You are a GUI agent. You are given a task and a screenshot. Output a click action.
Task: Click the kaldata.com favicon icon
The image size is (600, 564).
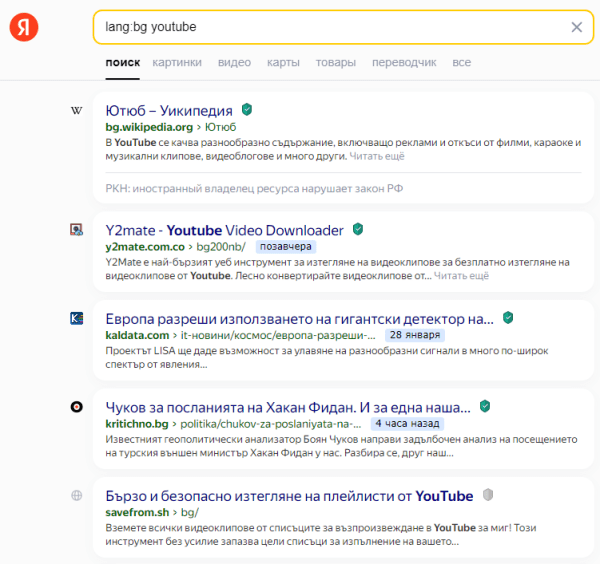click(x=77, y=319)
